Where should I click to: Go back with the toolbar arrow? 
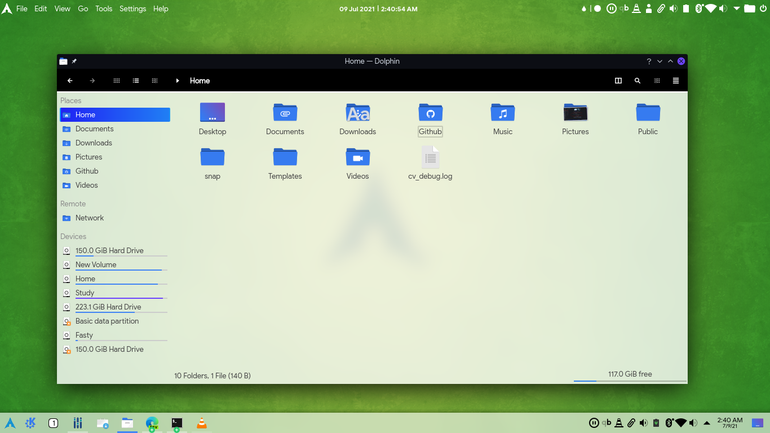point(70,81)
